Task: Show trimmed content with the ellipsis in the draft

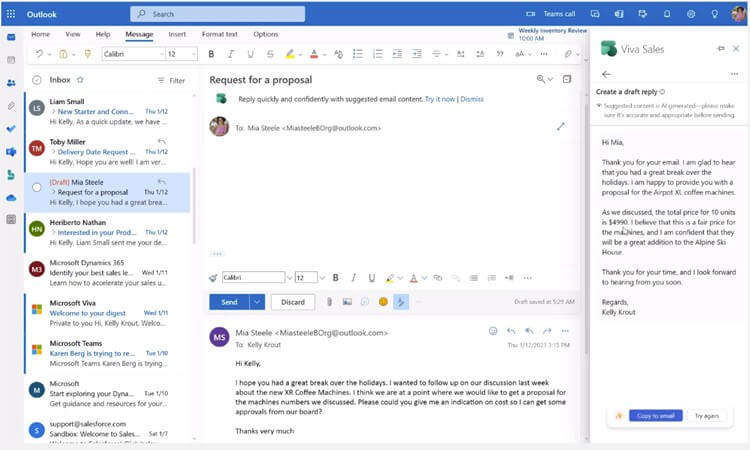Action: [217, 253]
